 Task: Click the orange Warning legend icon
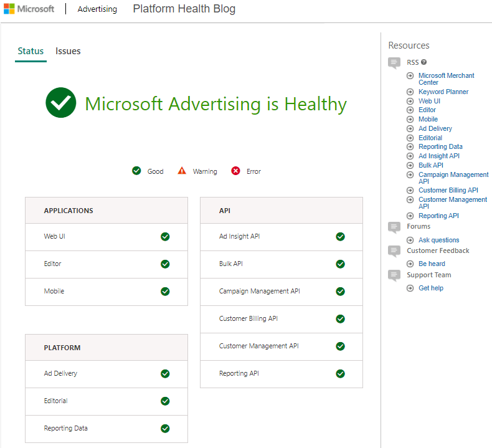pyautogui.click(x=182, y=171)
